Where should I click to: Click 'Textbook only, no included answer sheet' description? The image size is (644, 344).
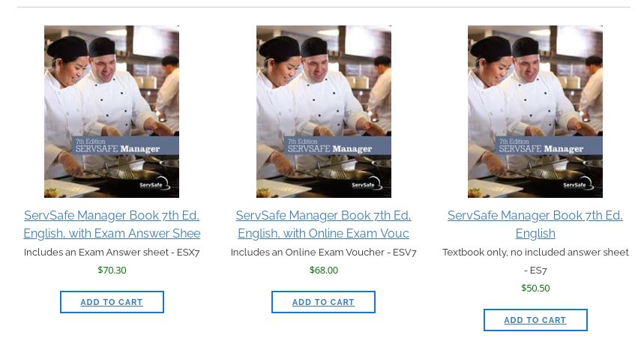535,253
